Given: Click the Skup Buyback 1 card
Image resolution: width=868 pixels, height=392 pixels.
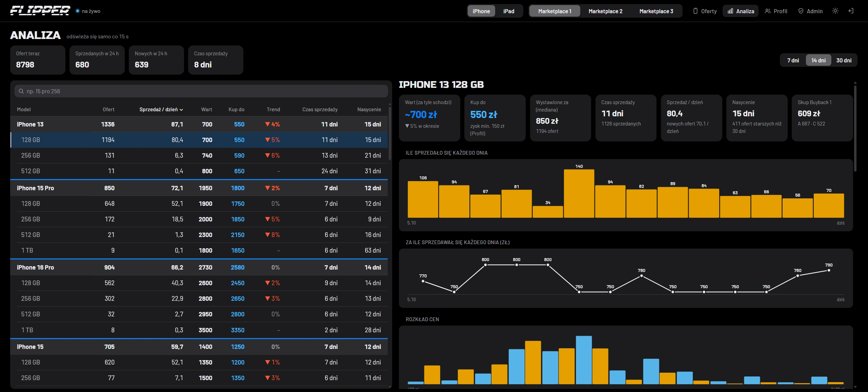Looking at the screenshot, I should 822,118.
